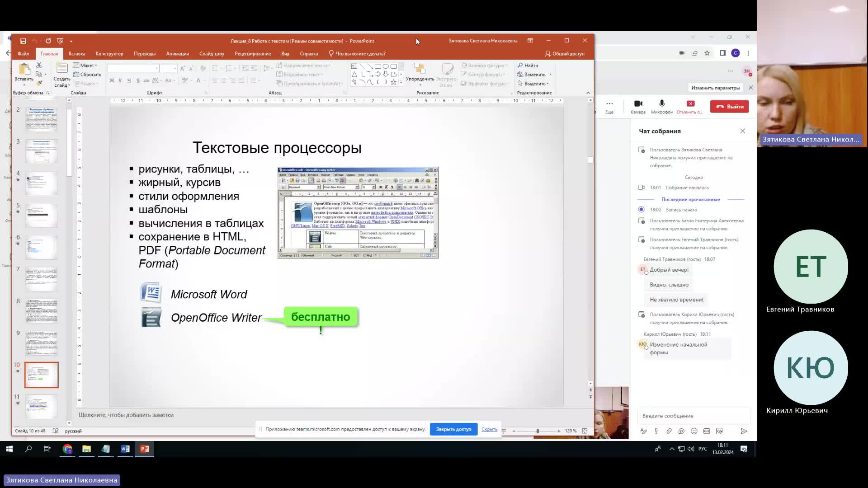868x488 pixels.
Task: Click the zoom out minus button
Action: 514,431
